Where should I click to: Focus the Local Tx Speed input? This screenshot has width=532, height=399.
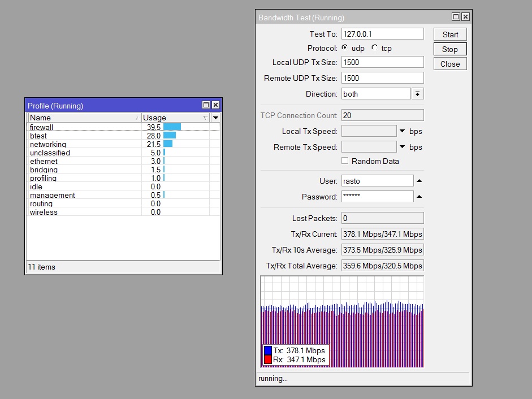click(x=369, y=131)
